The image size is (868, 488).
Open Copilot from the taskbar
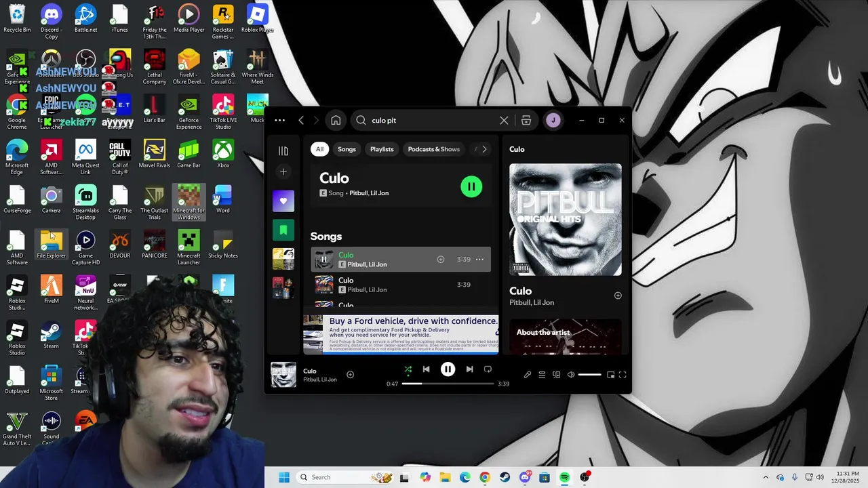click(x=425, y=477)
